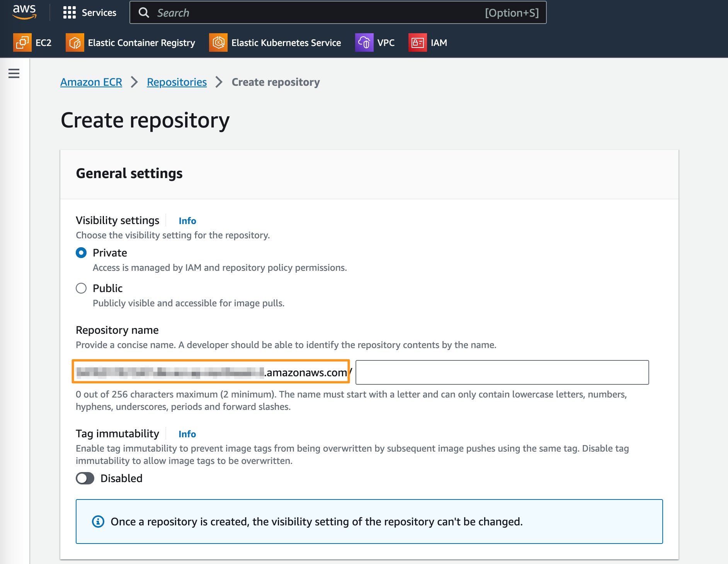Open Info link beside Tag immutability
The image size is (728, 564).
pos(187,434)
